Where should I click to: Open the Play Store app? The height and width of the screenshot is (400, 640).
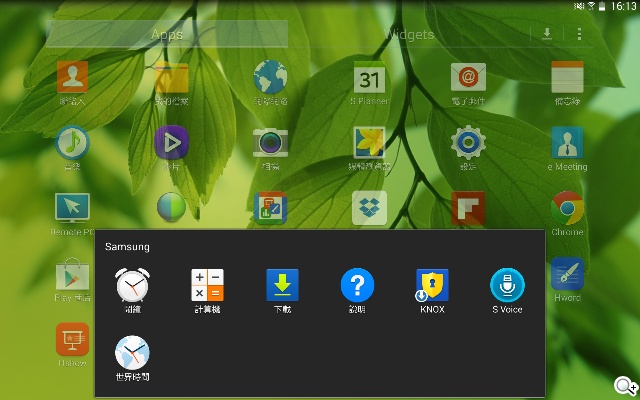pyautogui.click(x=72, y=274)
